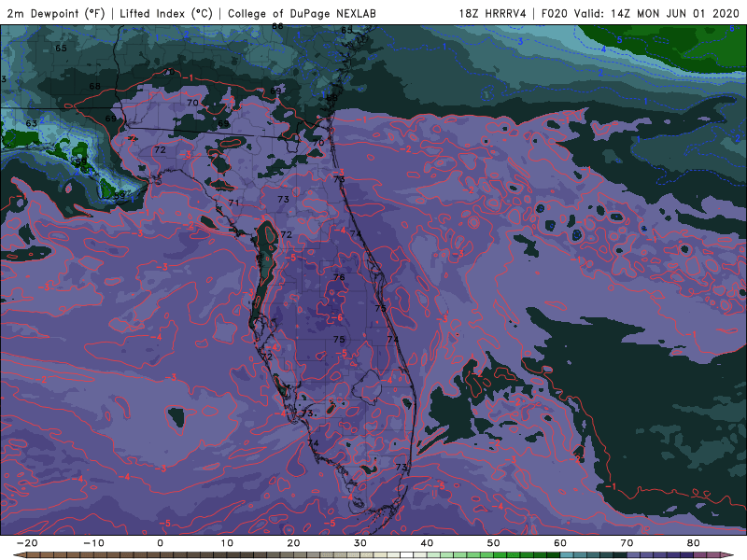Image resolution: width=747 pixels, height=560 pixels.
Task: Click the right arrow end of the color bar
Action: click(728, 555)
